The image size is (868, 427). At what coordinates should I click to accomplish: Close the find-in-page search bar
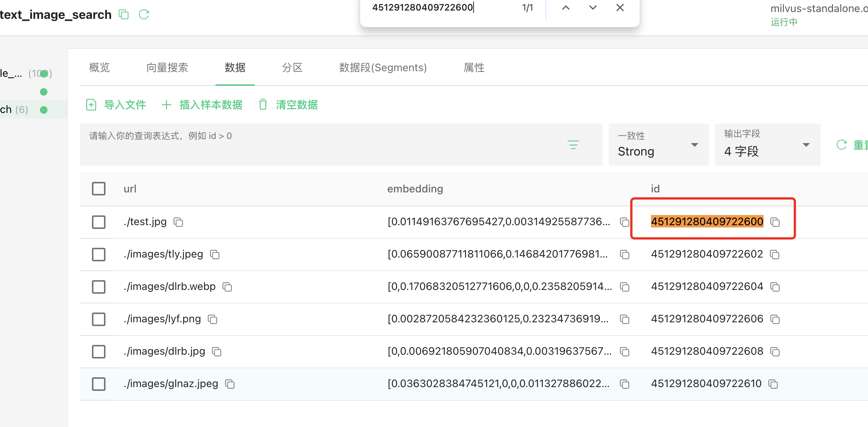(x=620, y=8)
